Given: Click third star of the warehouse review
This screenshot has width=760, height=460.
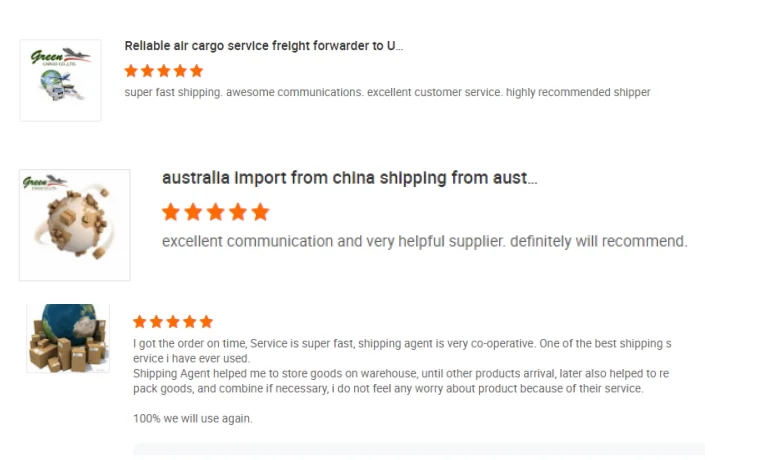Looking at the screenshot, I should [x=173, y=322].
